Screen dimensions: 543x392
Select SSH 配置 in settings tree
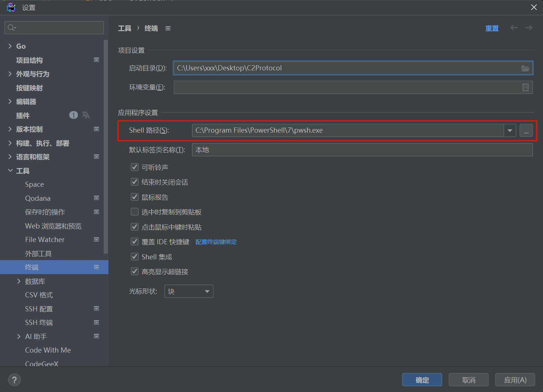point(39,309)
